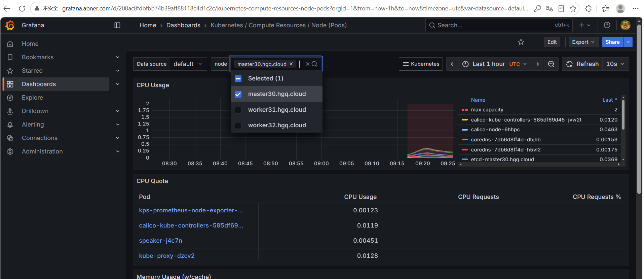Zoom out the time range
The height and width of the screenshot is (279, 644).
click(551, 64)
